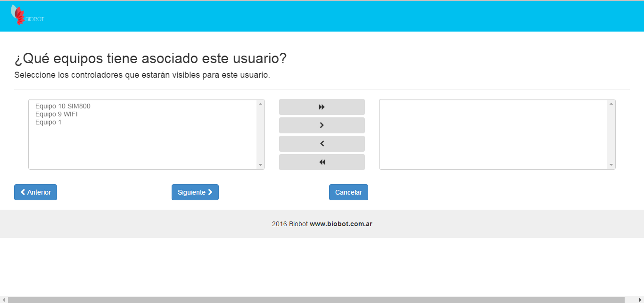Click the page horizontal scrollbar right arrow
The image size is (644, 303).
pyautogui.click(x=640, y=300)
